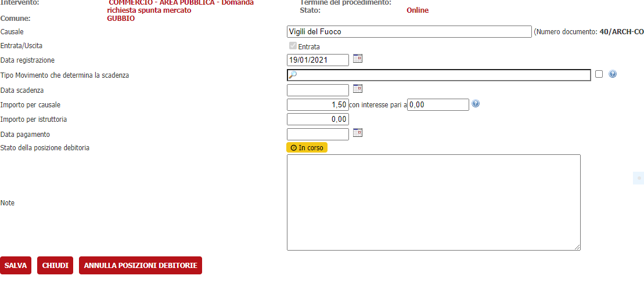Image resolution: width=644 pixels, height=297 pixels.
Task: Focus the Importo per istruttoria field
Action: pos(318,119)
